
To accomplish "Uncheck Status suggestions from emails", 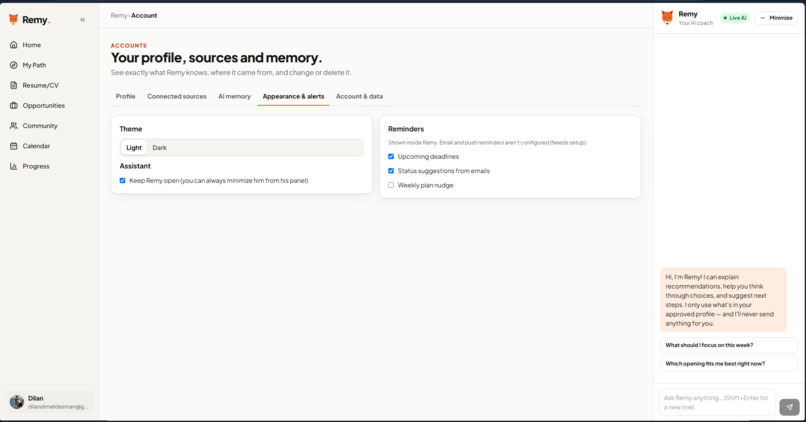I will 391,171.
